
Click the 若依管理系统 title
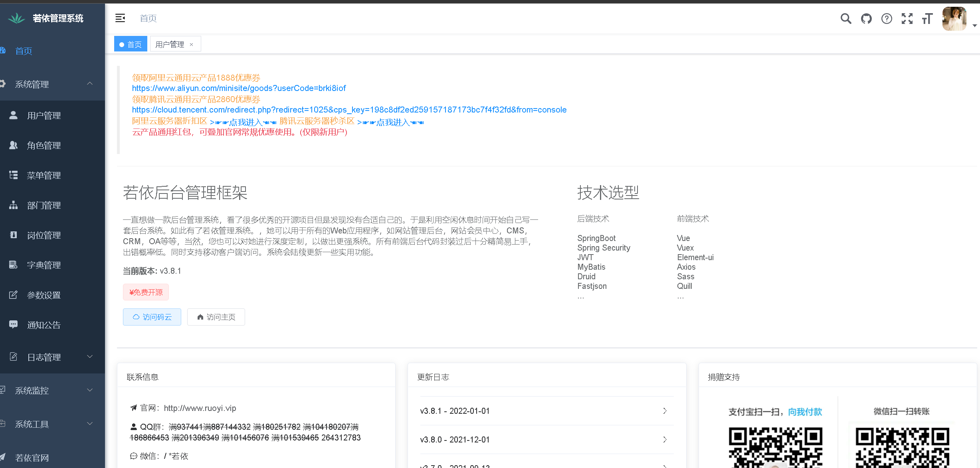tap(58, 18)
